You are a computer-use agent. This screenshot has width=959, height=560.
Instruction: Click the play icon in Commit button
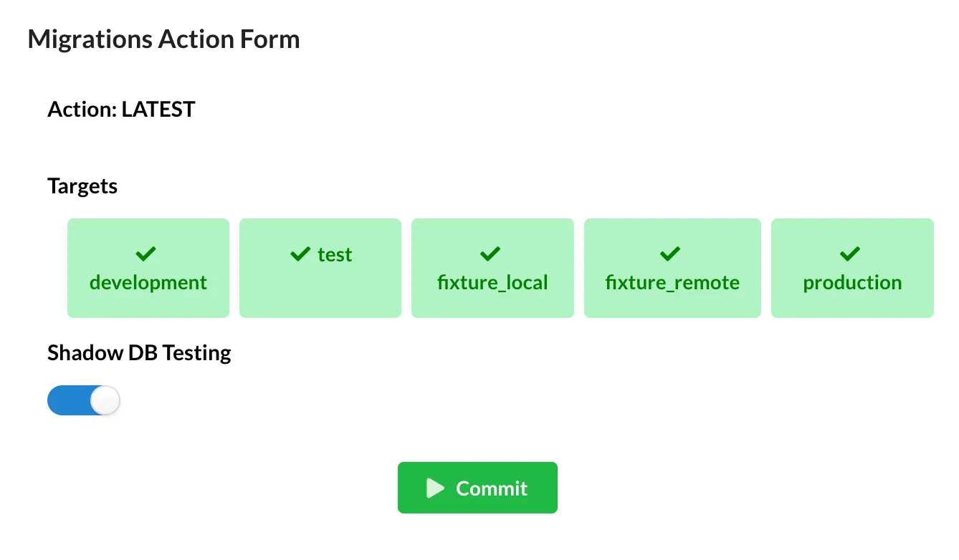[x=435, y=488]
